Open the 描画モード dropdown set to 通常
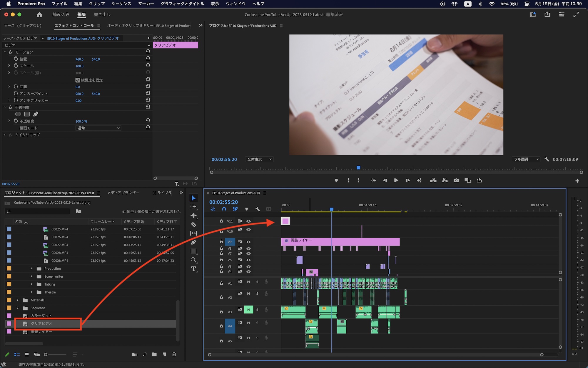 click(x=98, y=128)
